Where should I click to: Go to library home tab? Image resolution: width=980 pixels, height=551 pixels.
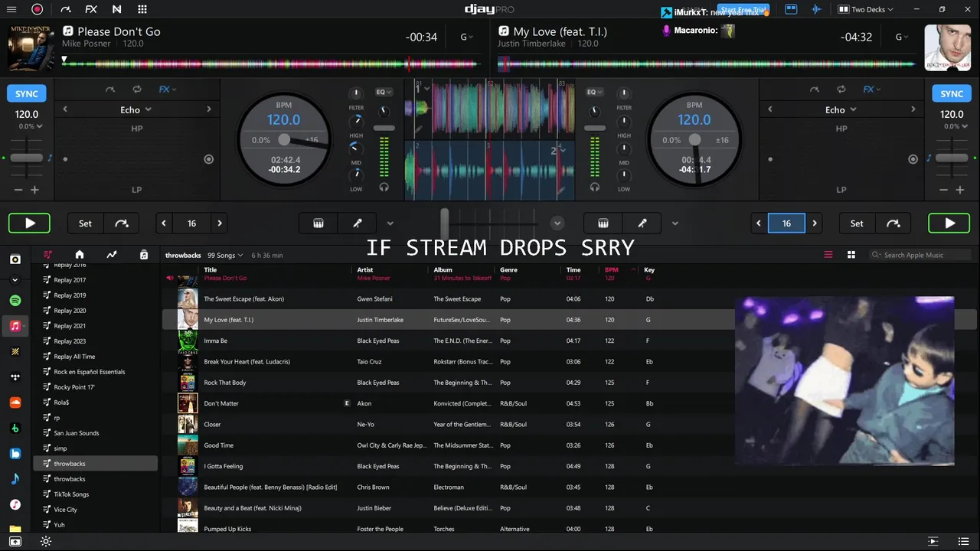point(79,255)
